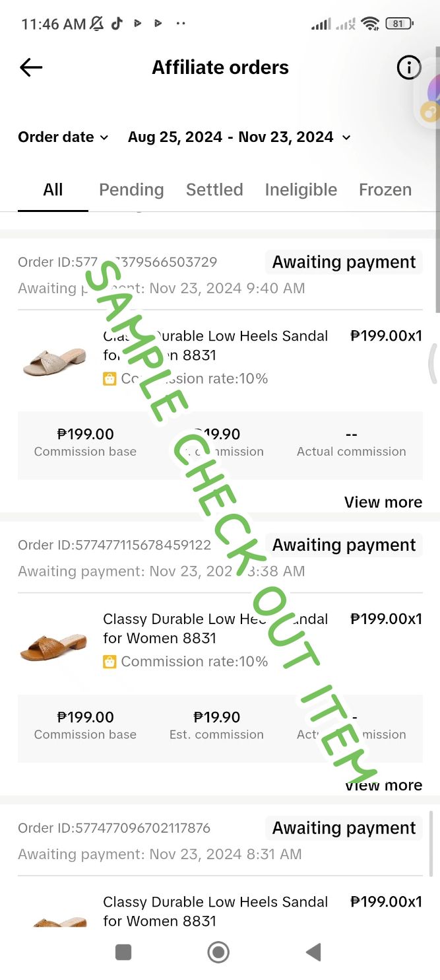Tap the back arrow icon
440x980 pixels.
click(31, 67)
